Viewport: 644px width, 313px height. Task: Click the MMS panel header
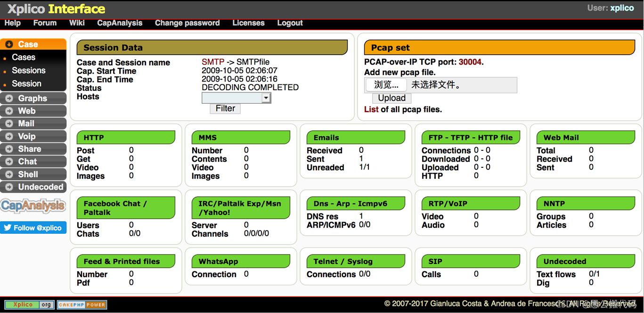241,138
